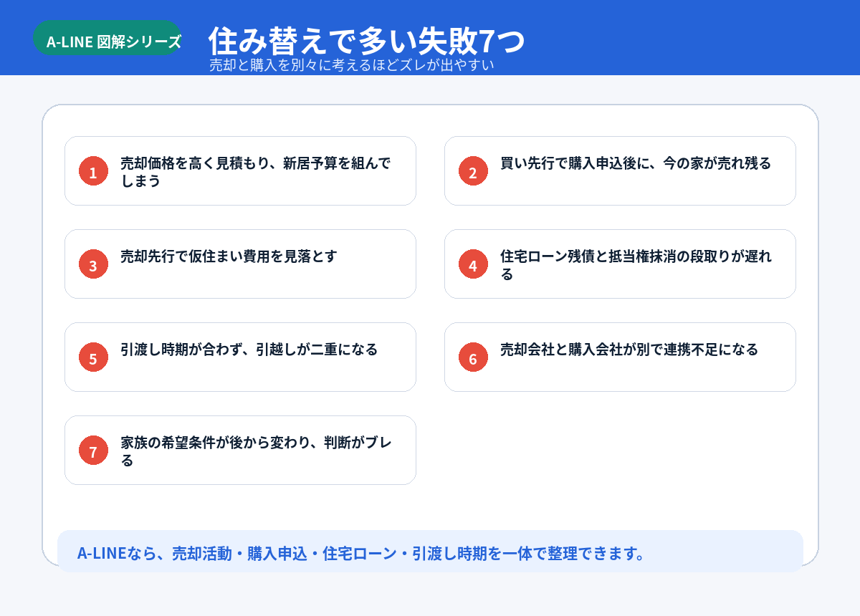Click the red number 6 circle

pos(473,357)
